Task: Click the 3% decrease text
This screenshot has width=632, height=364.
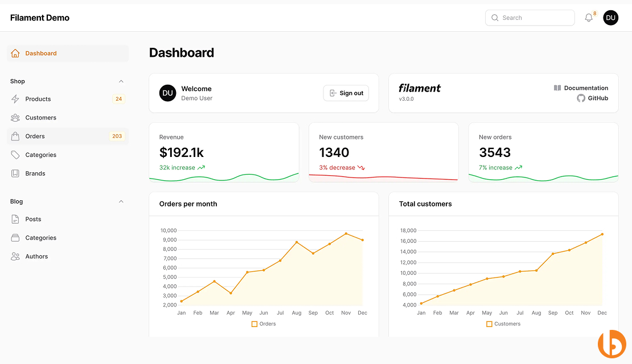Action: point(337,168)
